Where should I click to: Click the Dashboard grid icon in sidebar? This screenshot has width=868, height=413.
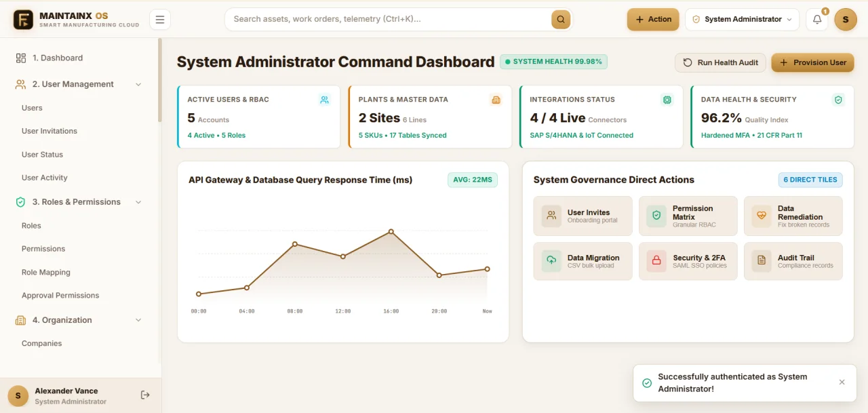pos(21,58)
